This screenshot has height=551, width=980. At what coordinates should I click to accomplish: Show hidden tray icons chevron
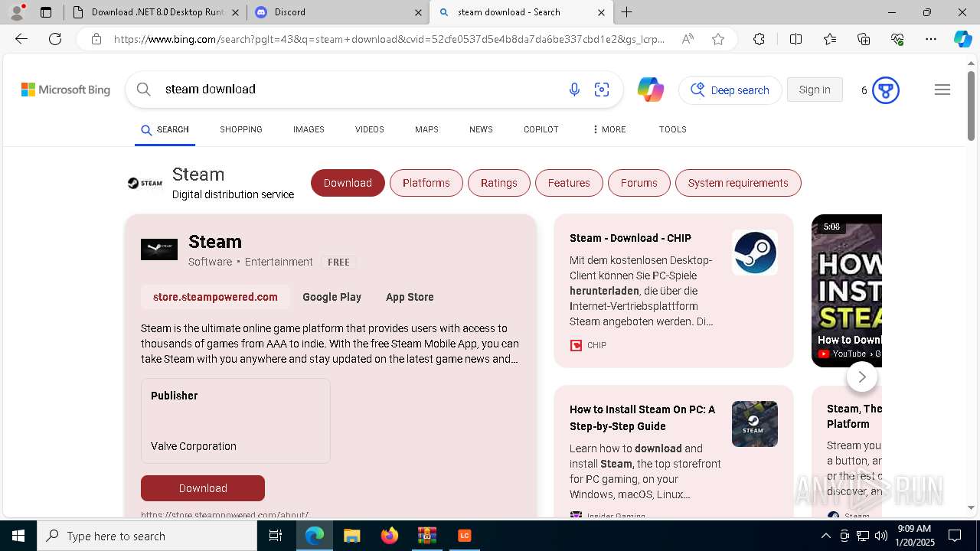[x=825, y=536]
